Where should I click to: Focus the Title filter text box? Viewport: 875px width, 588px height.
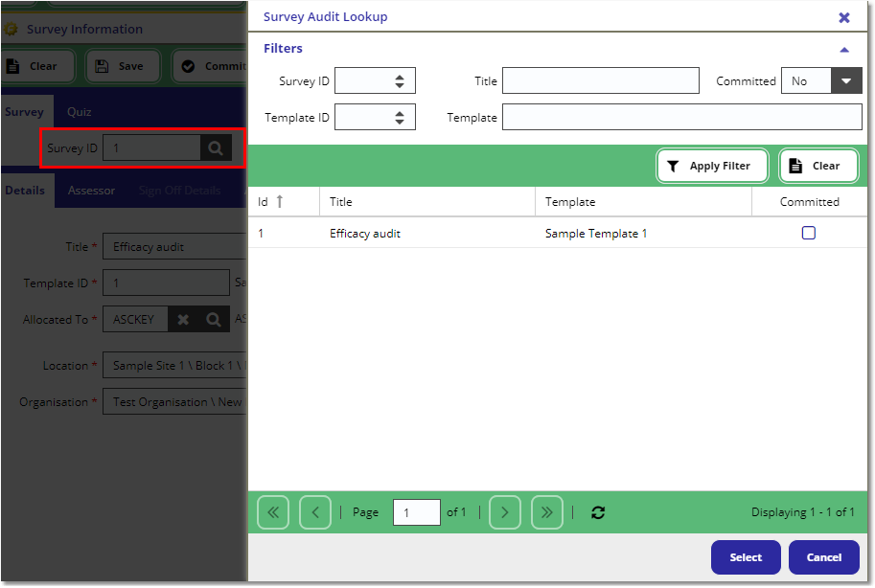(x=601, y=80)
